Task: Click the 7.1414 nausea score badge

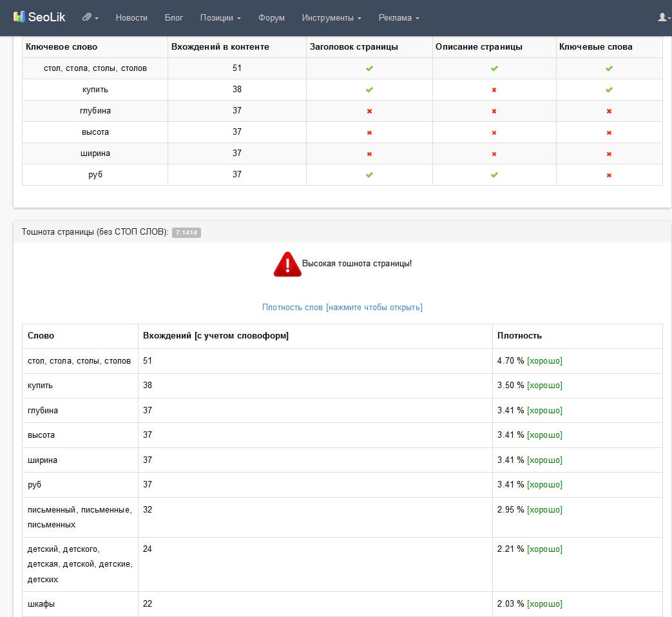Action: tap(186, 233)
